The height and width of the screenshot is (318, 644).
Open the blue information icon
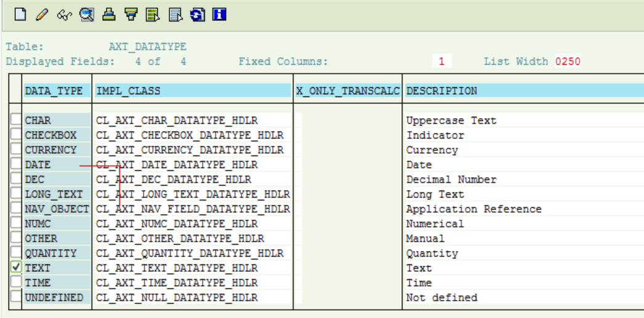(220, 15)
